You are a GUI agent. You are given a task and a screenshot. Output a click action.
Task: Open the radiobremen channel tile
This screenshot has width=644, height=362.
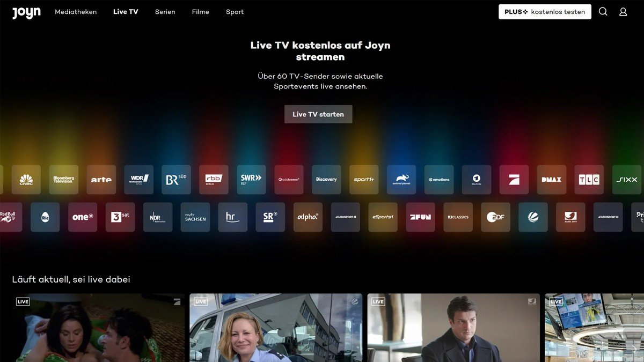pos(289,180)
